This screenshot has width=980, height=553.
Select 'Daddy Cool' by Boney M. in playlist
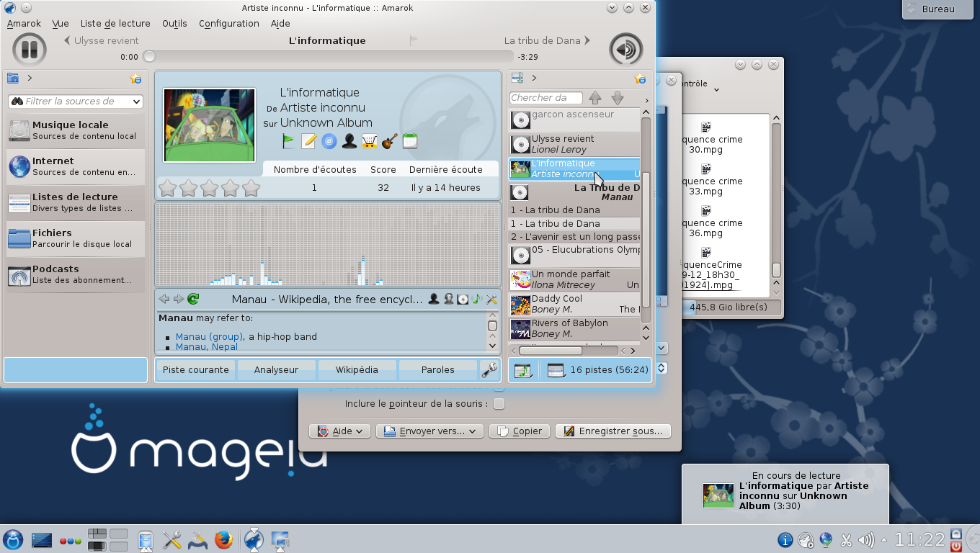[574, 305]
